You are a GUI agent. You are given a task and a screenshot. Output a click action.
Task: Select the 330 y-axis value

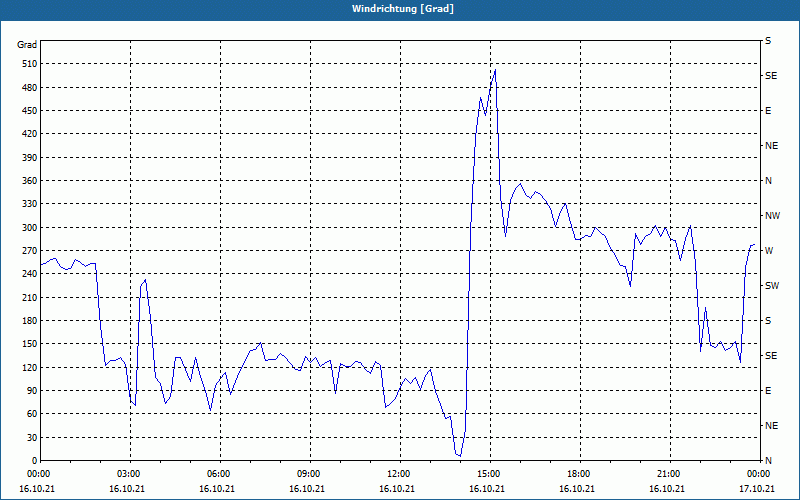(28, 204)
